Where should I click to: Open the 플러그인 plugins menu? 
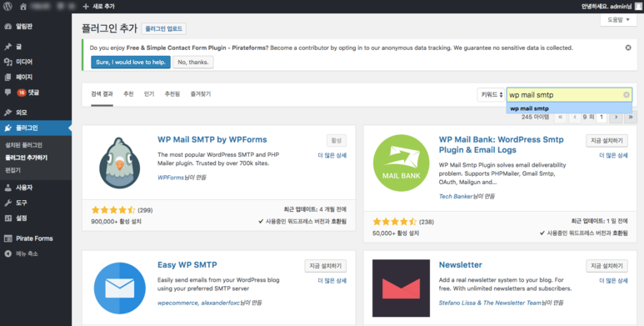click(36, 128)
